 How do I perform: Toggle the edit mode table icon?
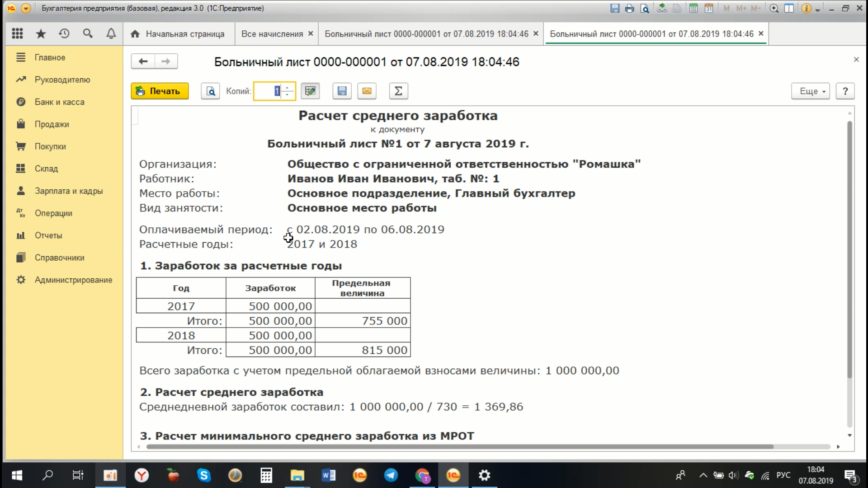[310, 91]
